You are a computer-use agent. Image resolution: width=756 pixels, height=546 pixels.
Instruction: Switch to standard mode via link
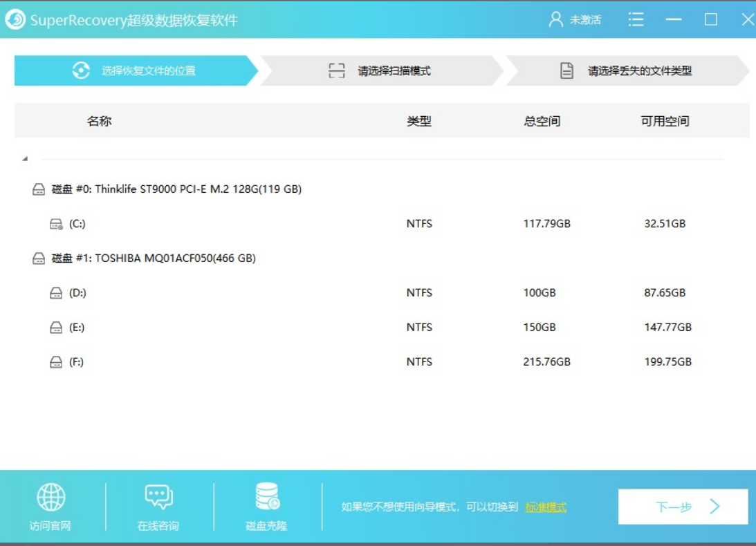546,507
